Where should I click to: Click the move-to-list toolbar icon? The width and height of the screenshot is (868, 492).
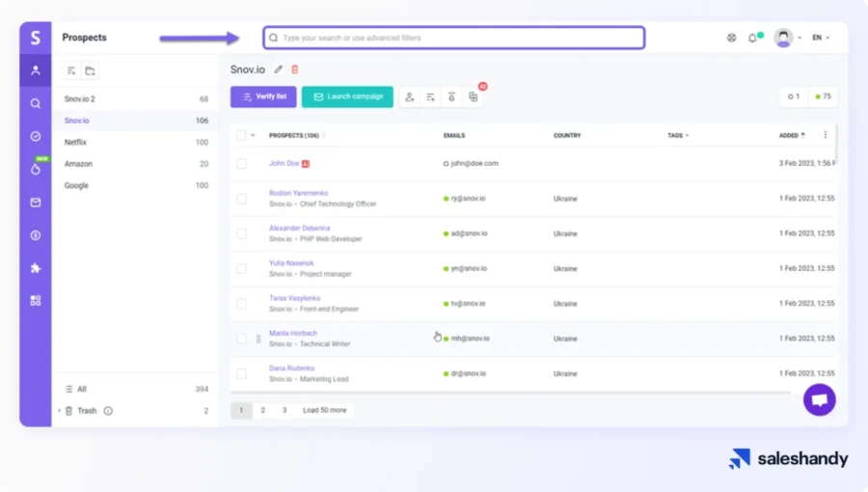coord(431,96)
